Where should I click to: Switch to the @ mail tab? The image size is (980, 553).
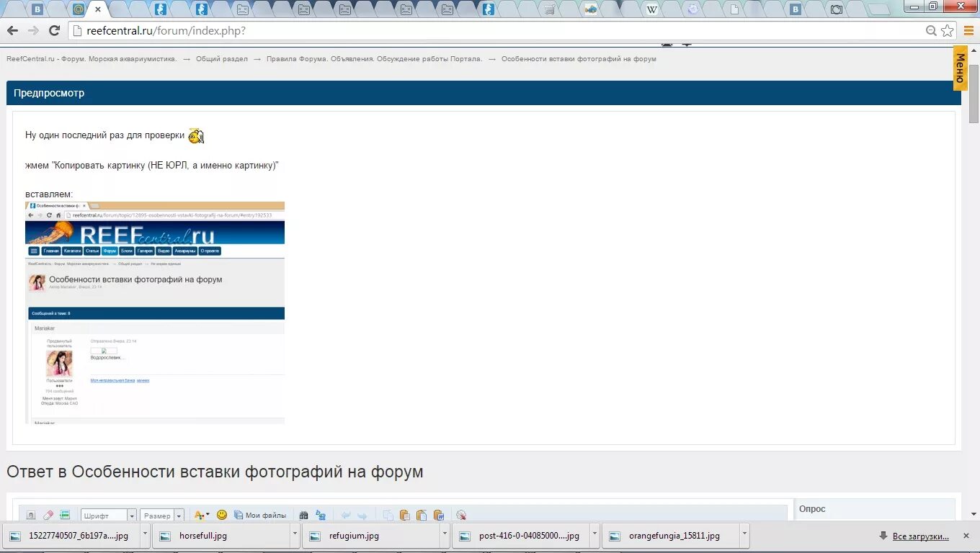(x=78, y=9)
